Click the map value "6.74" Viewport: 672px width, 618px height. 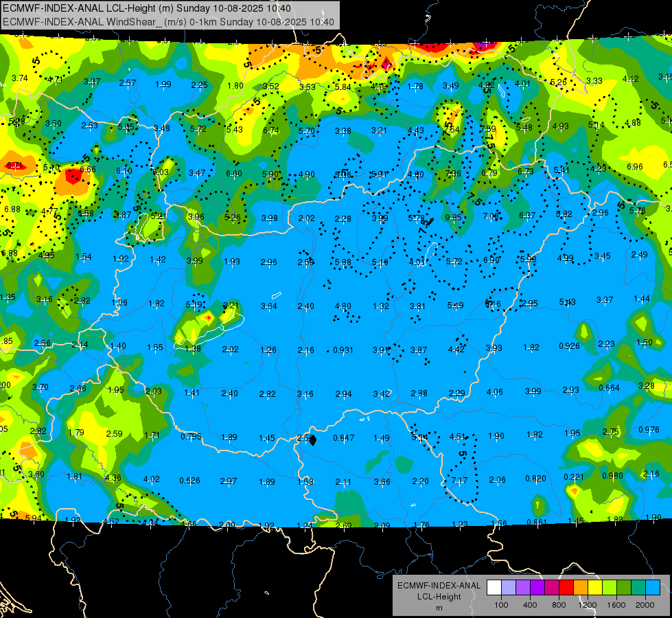[271, 130]
